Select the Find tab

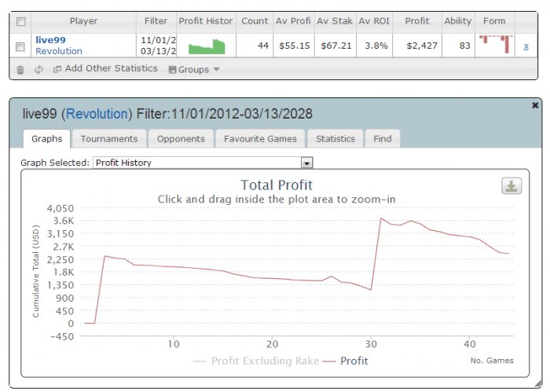(383, 139)
